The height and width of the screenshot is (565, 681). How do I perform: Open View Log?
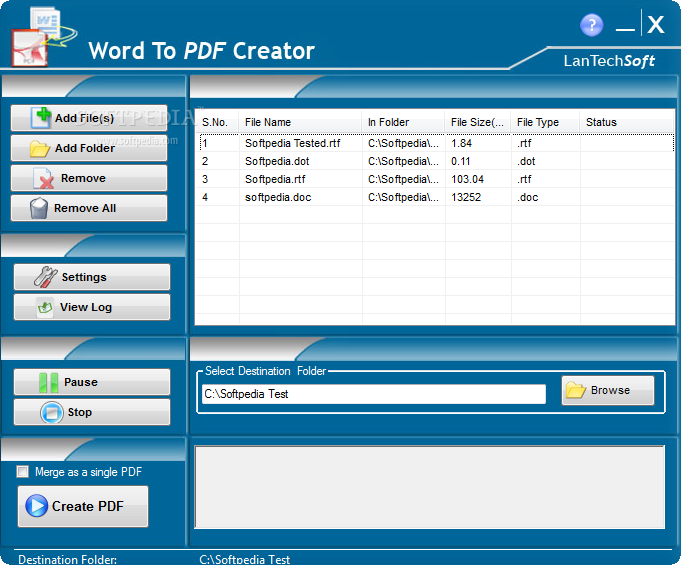[92, 307]
